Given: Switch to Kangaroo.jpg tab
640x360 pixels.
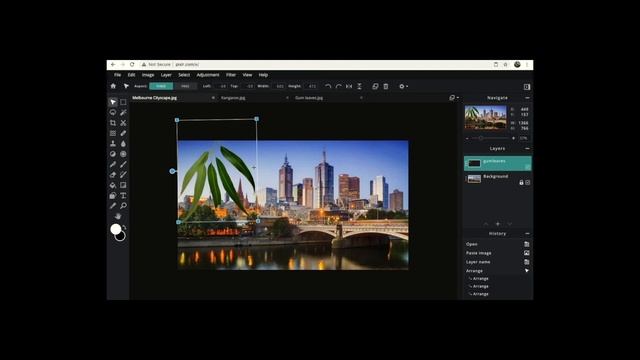Looking at the screenshot, I should coord(233,98).
